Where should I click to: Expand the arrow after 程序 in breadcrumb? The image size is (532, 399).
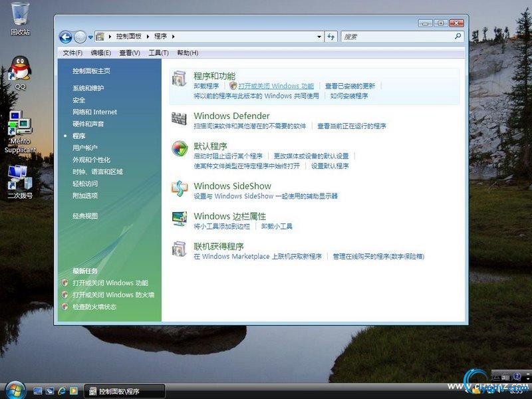point(173,37)
